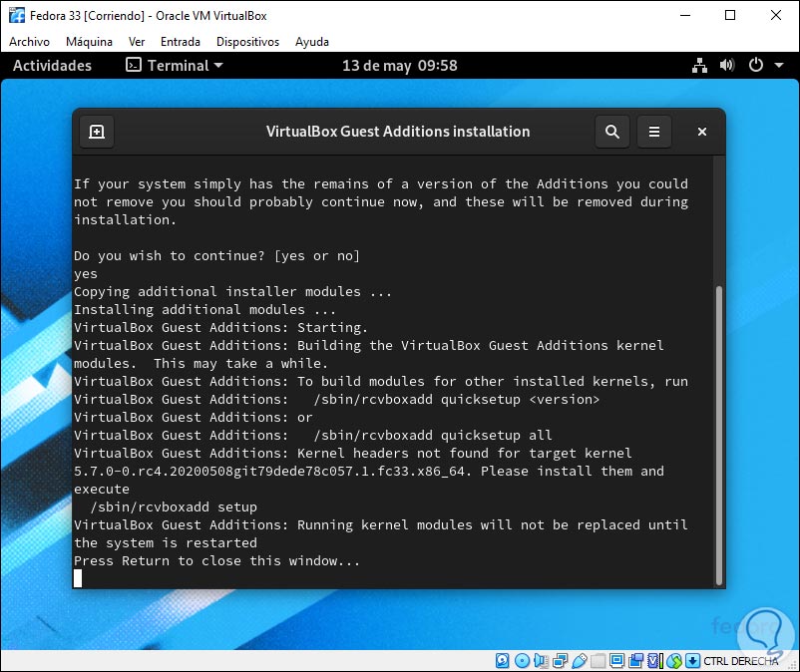800x672 pixels.
Task: Minimize the VirtualBox window
Action: point(685,15)
